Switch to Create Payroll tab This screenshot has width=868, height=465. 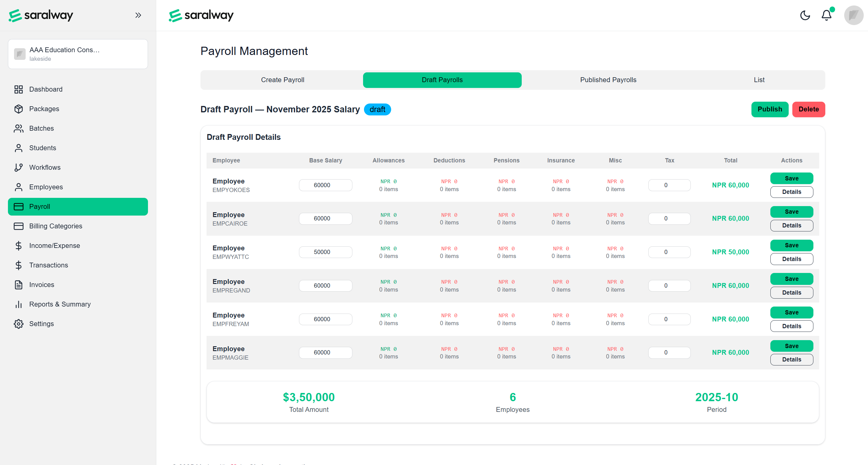point(283,80)
